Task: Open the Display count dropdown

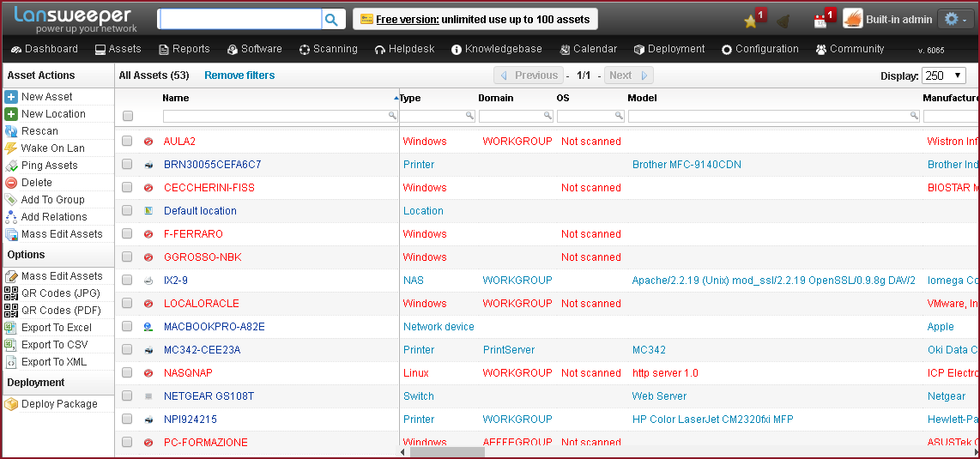Action: (x=944, y=75)
